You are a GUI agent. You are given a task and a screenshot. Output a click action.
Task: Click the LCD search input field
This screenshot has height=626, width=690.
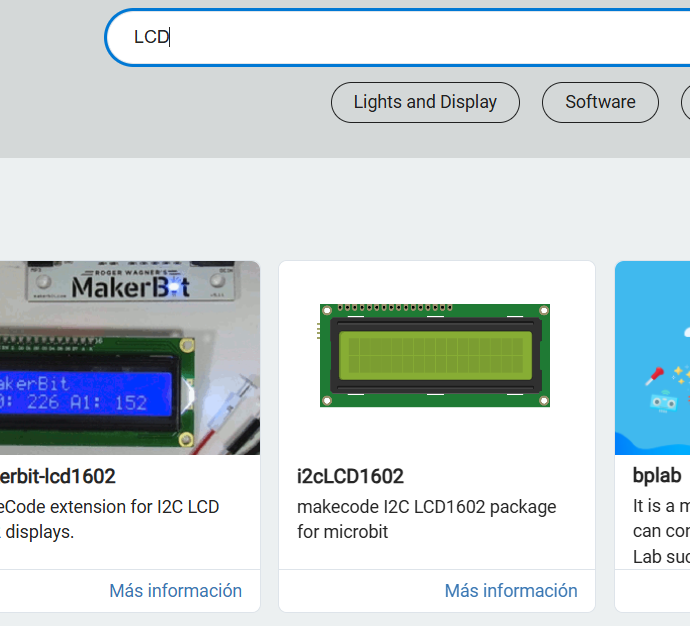pos(400,38)
